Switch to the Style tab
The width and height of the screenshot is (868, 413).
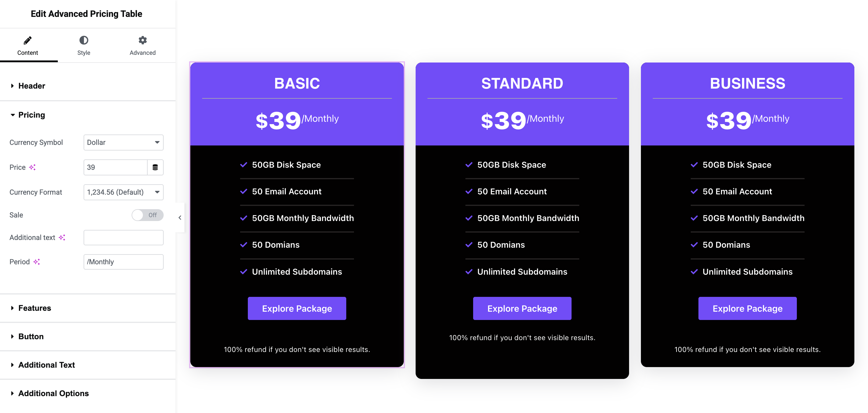[84, 45]
